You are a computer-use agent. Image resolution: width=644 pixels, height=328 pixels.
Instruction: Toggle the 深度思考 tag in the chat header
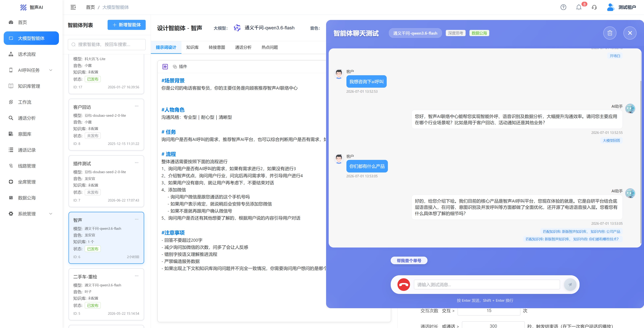pyautogui.click(x=455, y=33)
